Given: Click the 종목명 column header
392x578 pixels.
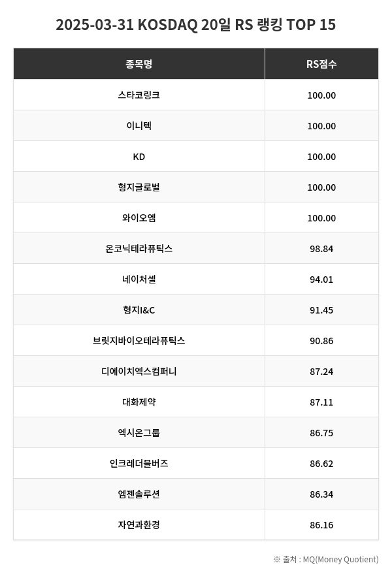Looking at the screenshot, I should (x=139, y=64).
